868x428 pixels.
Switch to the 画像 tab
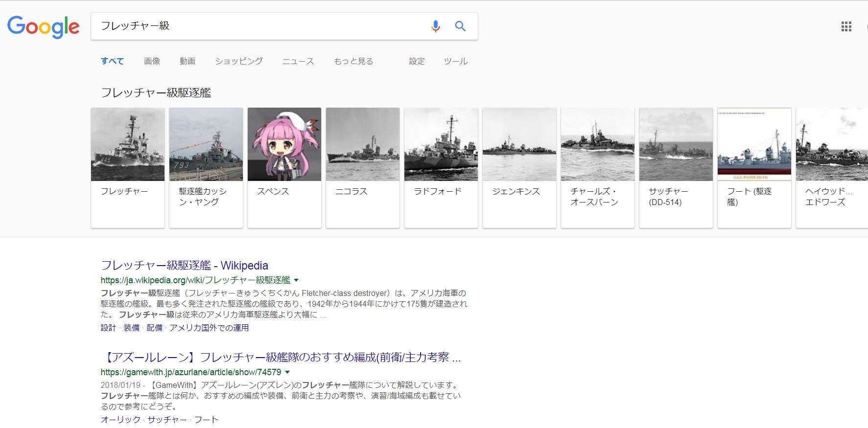point(152,61)
